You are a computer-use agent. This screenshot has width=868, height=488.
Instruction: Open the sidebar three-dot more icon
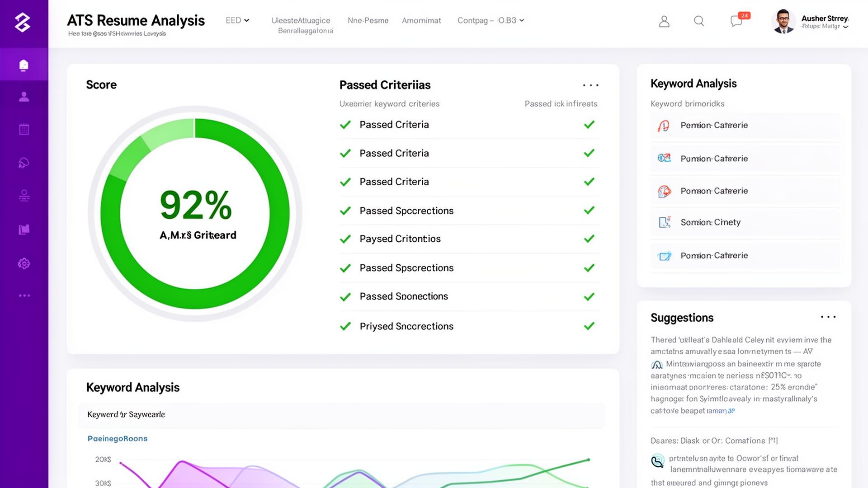(x=24, y=296)
